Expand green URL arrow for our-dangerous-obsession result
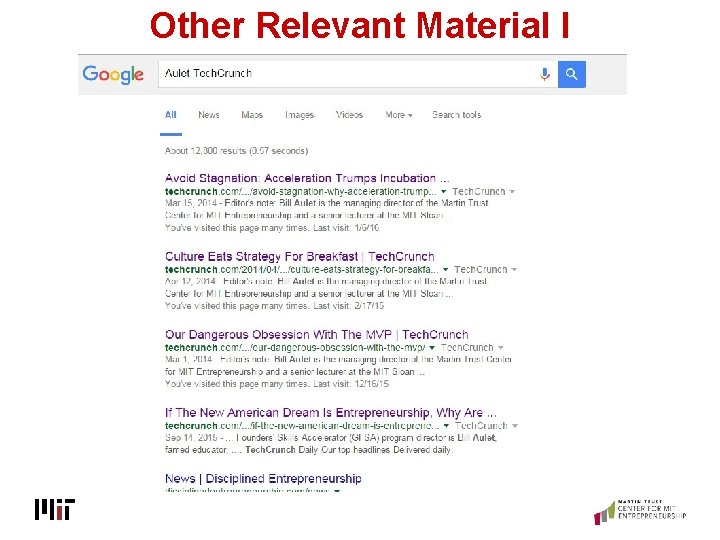Image resolution: width=720 pixels, height=540 pixels. 432,348
